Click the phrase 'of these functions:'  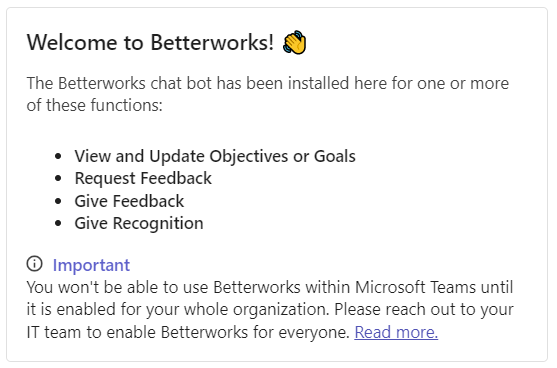tap(94, 105)
